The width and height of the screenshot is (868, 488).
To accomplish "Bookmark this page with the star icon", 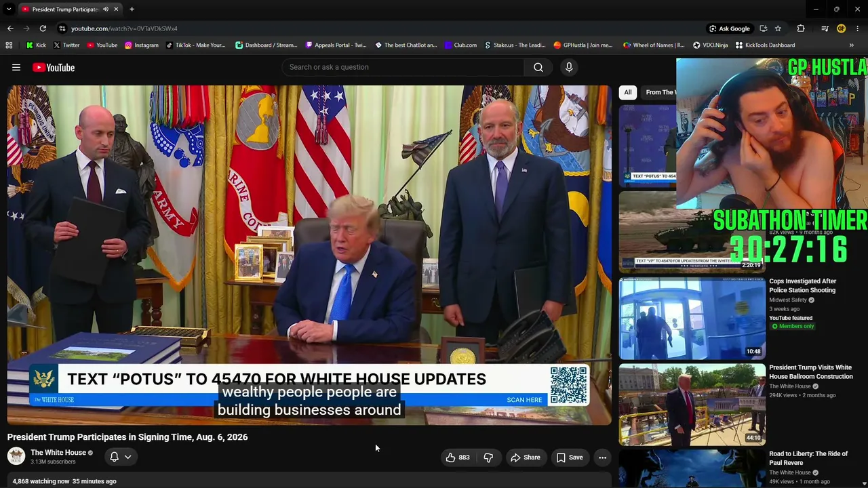I will tap(778, 28).
